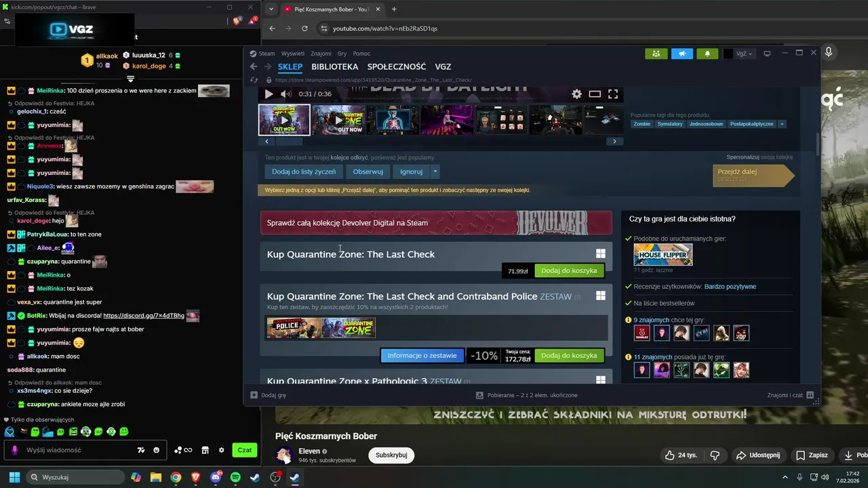This screenshot has width=868, height=488.
Task: Open the VGZ profile tab
Action: pos(443,66)
